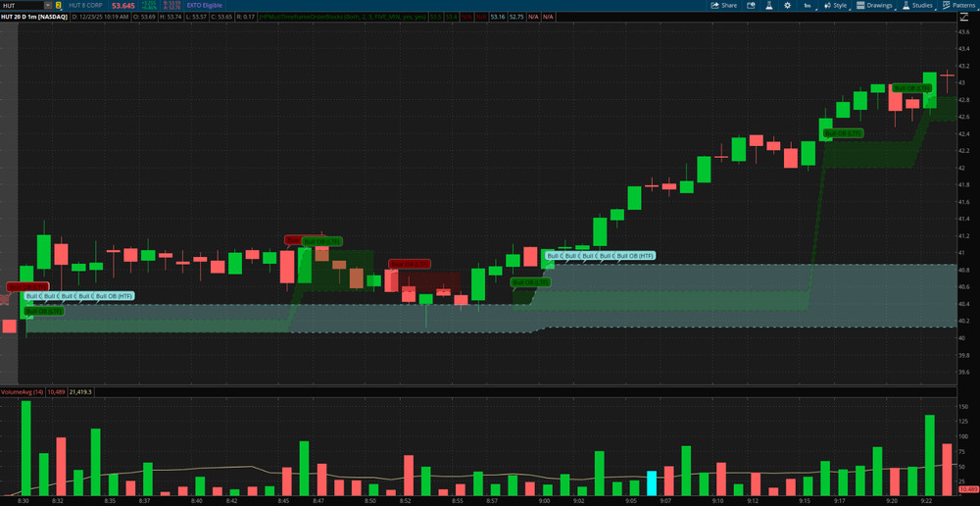The height and width of the screenshot is (506, 980).
Task: Click the 53.16 study value in header
Action: tap(498, 17)
